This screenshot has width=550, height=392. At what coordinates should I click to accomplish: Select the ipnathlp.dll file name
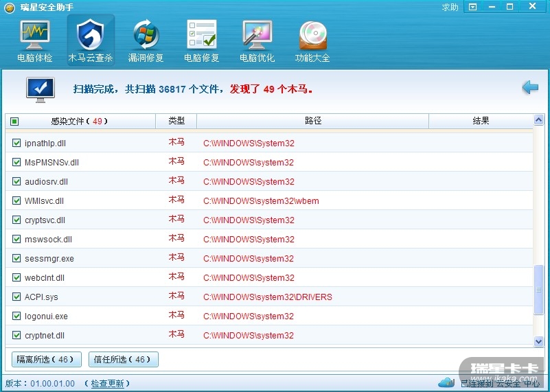pyautogui.click(x=45, y=143)
